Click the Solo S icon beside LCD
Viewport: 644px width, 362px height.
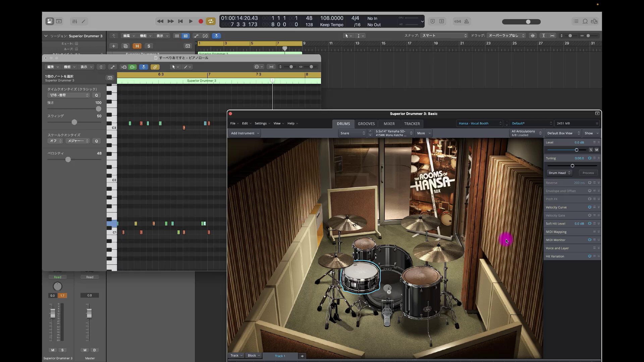pos(442,21)
